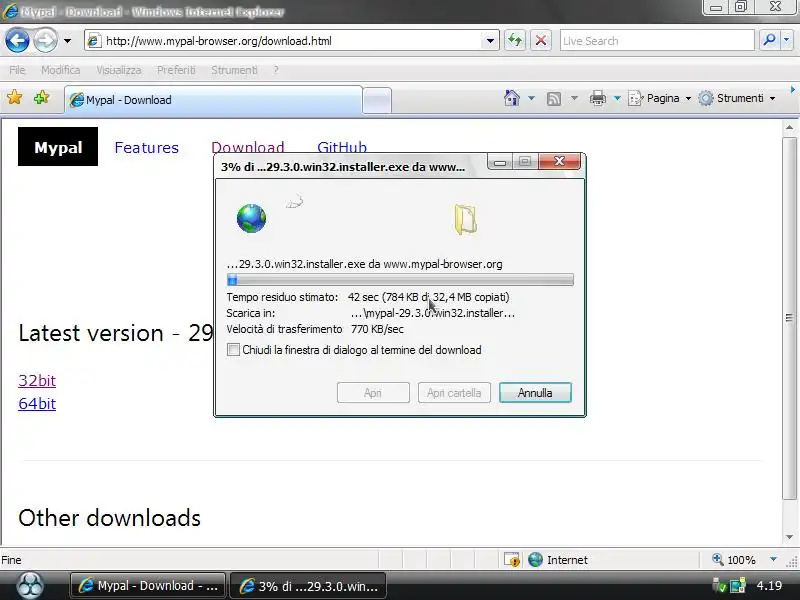Click the vertical scrollbar thumb
Screen dimensions: 800x600
(789, 318)
